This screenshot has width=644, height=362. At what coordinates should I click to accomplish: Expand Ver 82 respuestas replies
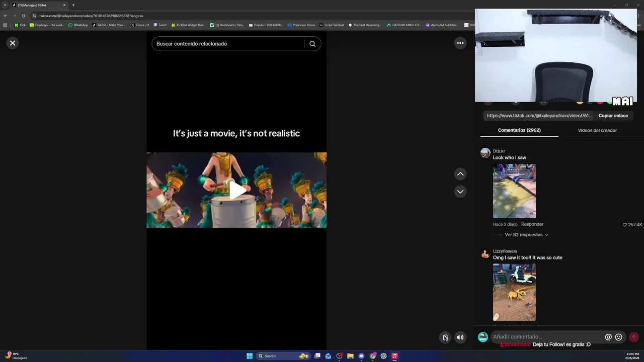pos(526,235)
